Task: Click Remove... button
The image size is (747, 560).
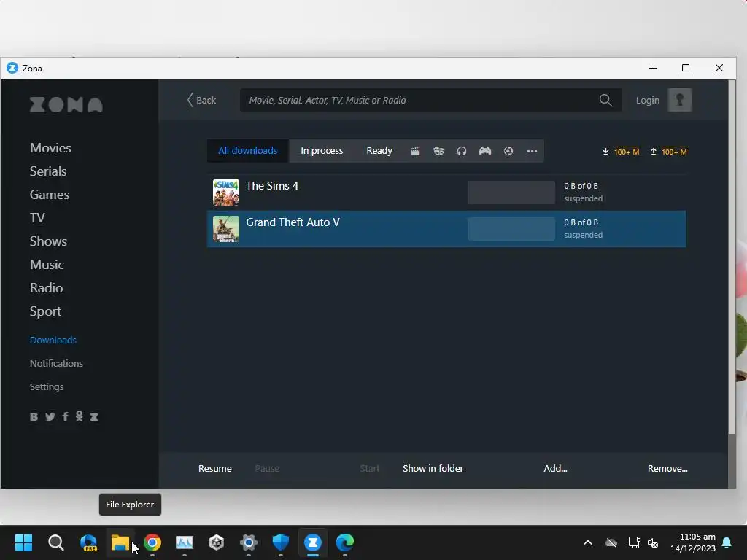Action: click(667, 469)
